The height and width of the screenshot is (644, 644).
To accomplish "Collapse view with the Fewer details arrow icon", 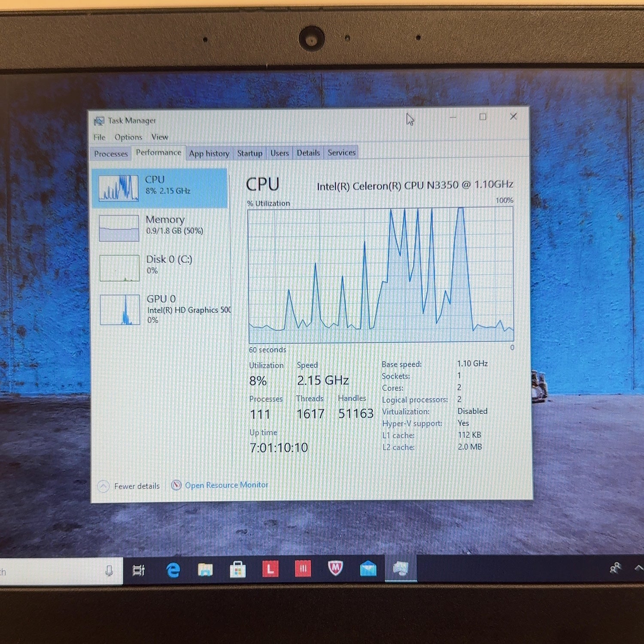I will pos(103,486).
